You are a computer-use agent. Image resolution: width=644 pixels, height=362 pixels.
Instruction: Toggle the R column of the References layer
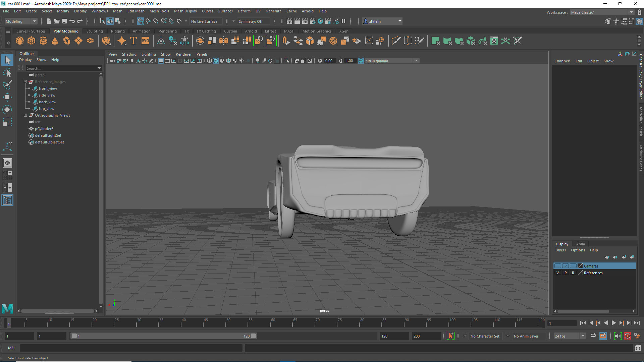[573, 273]
